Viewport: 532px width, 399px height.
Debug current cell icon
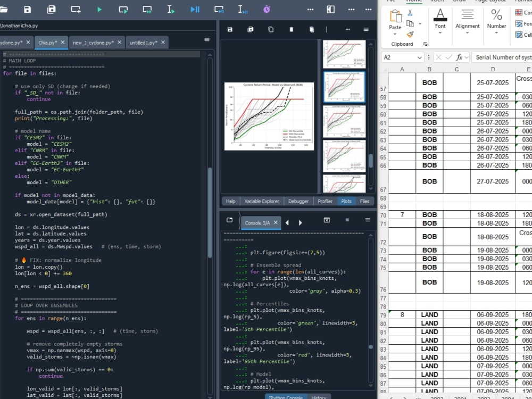(x=219, y=10)
